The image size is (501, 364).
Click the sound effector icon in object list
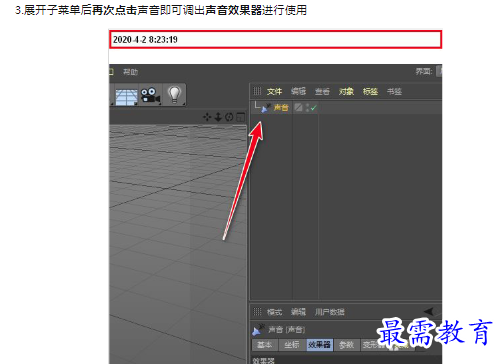[x=266, y=108]
